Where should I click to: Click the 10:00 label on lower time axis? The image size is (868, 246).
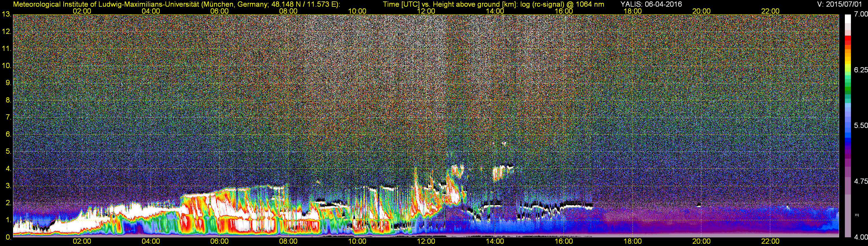pos(357,241)
